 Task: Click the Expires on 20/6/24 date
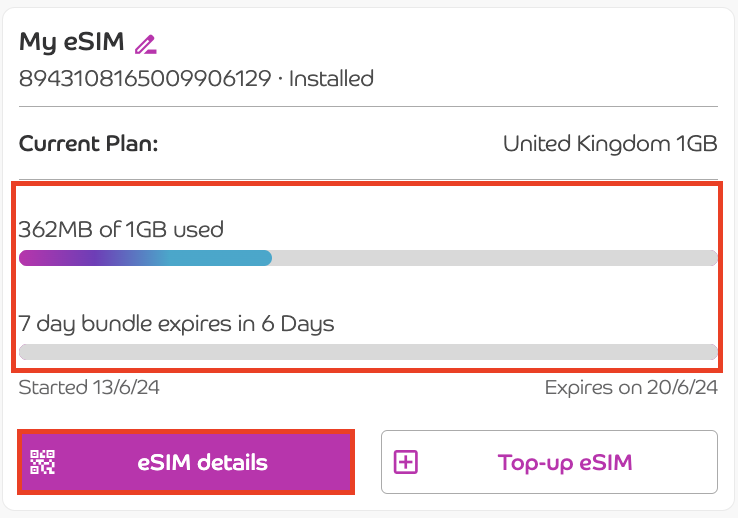coord(631,387)
